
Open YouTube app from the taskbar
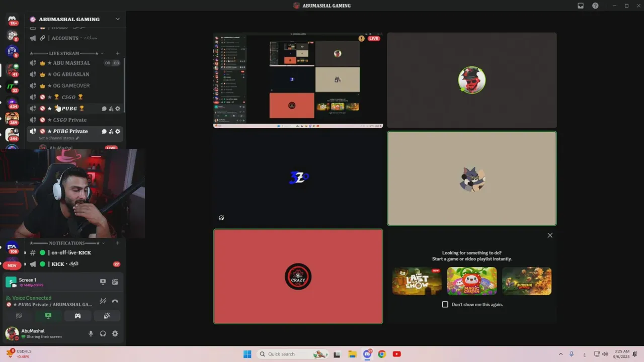click(396, 354)
